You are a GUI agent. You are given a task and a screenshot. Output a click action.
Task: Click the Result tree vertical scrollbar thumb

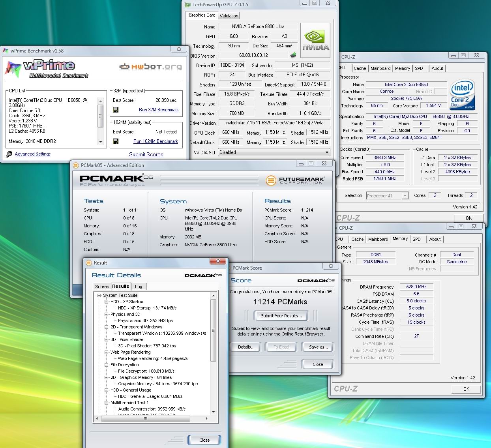point(214,330)
